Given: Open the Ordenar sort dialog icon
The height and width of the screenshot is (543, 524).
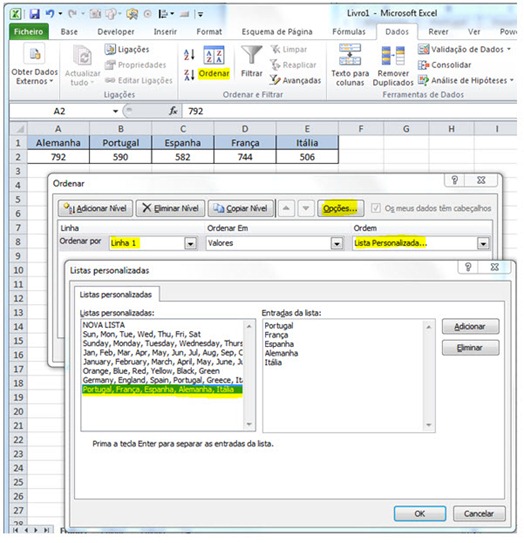Looking at the screenshot, I should (x=214, y=56).
